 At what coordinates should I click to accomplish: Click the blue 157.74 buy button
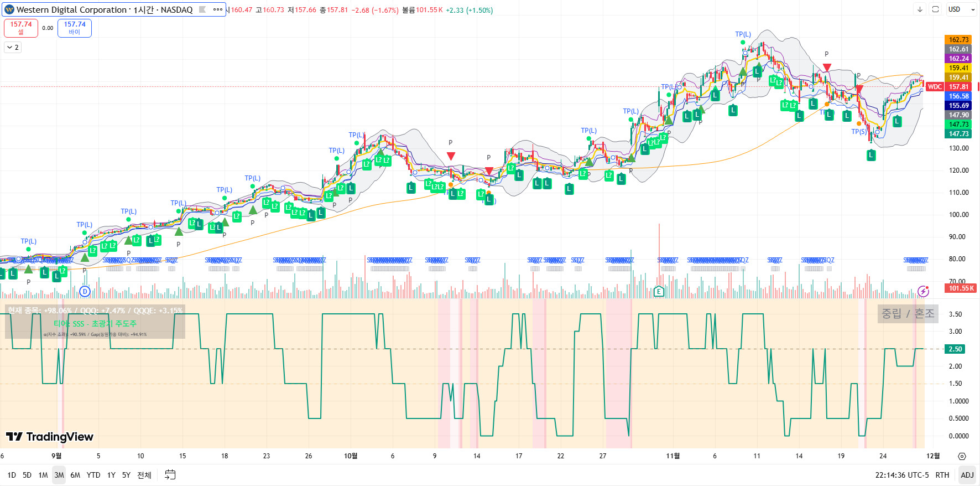point(75,28)
